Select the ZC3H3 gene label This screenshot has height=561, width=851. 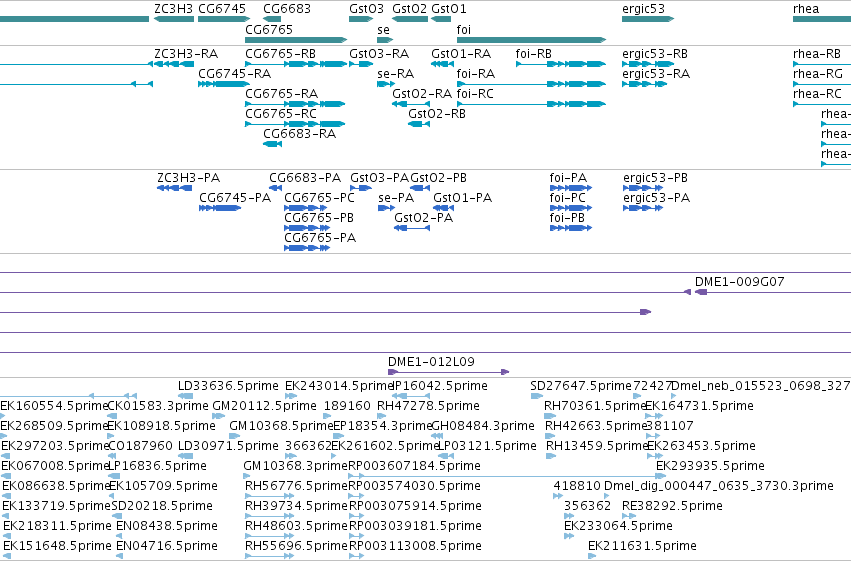[174, 9]
